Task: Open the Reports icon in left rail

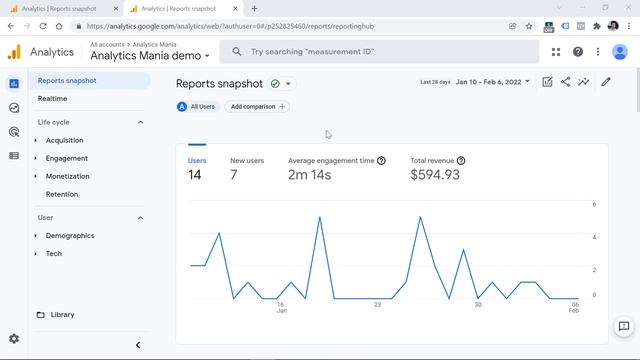Action: [14, 84]
